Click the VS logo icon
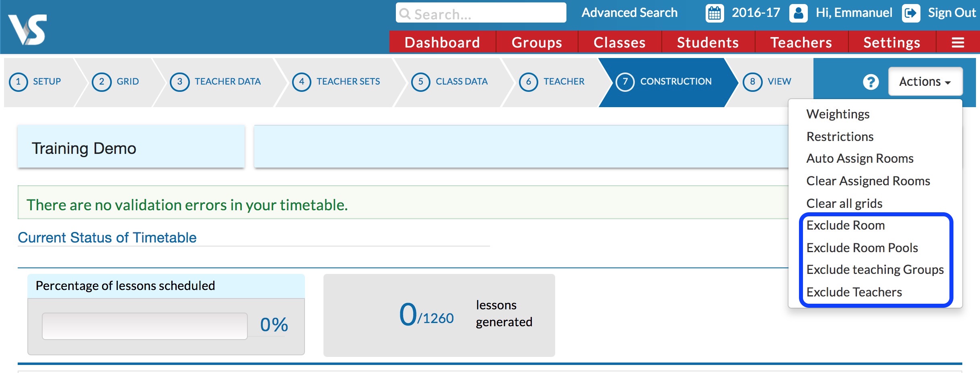 tap(27, 29)
